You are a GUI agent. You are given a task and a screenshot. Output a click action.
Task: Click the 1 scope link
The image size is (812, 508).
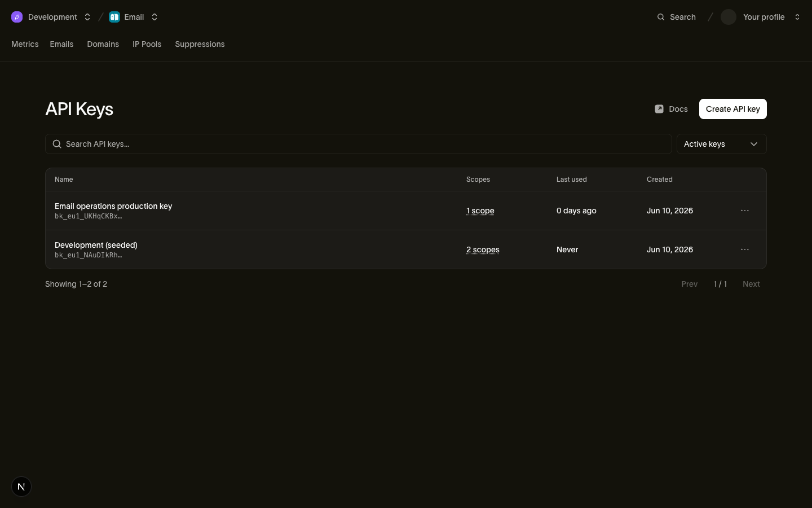[x=480, y=211]
